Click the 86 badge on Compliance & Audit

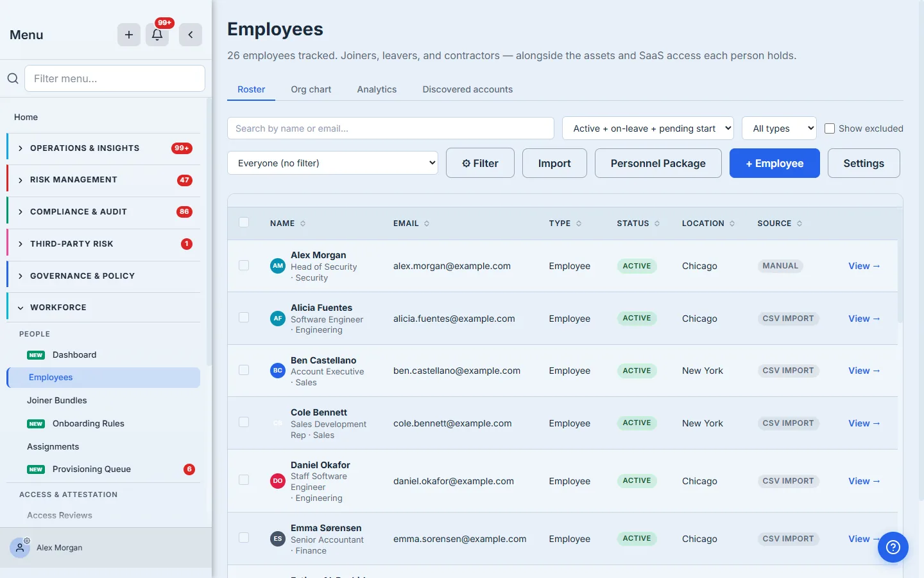[x=185, y=212]
